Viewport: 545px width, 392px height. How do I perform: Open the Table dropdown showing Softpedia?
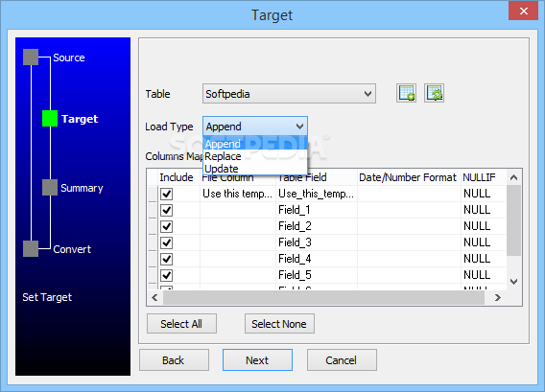point(289,93)
